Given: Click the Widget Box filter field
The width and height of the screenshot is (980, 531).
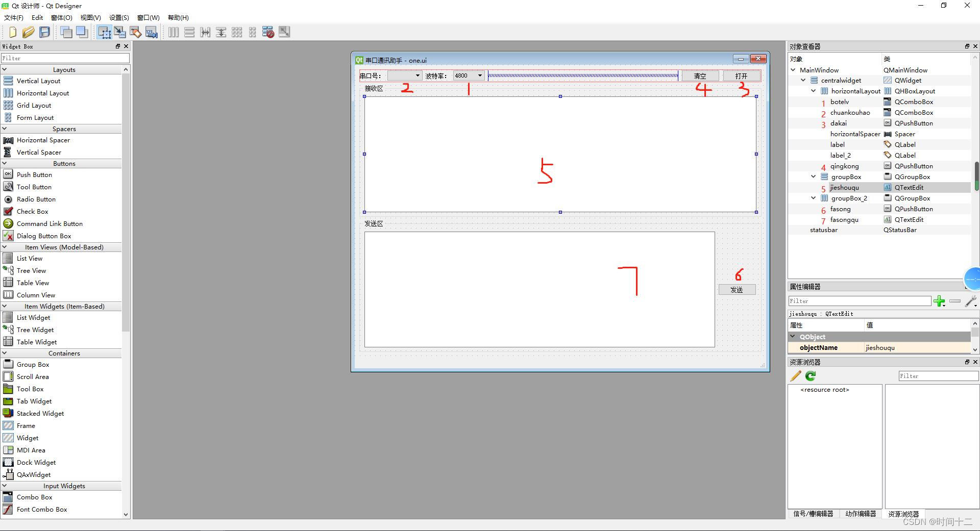Looking at the screenshot, I should [x=65, y=58].
